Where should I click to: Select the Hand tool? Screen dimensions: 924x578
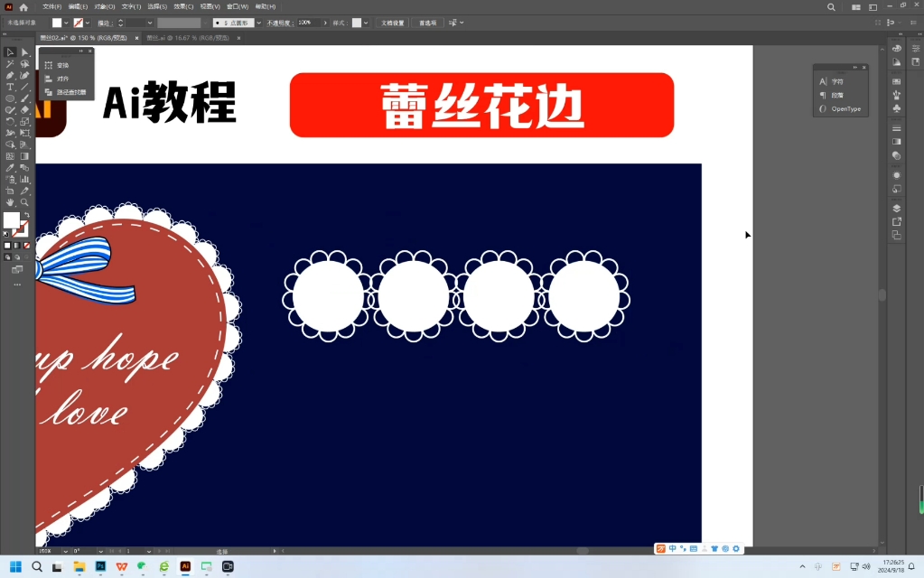click(9, 202)
